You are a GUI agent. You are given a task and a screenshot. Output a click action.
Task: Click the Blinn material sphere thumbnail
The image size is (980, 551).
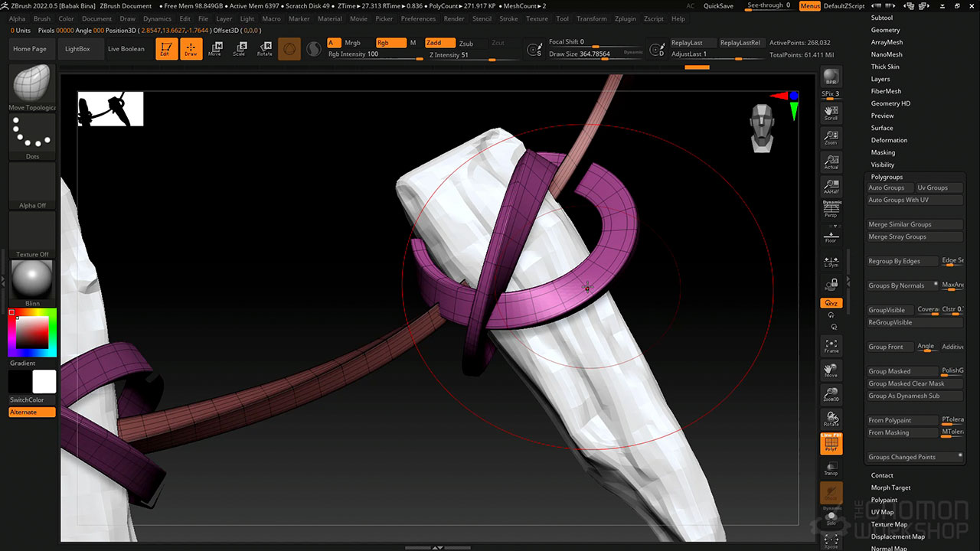(x=32, y=279)
